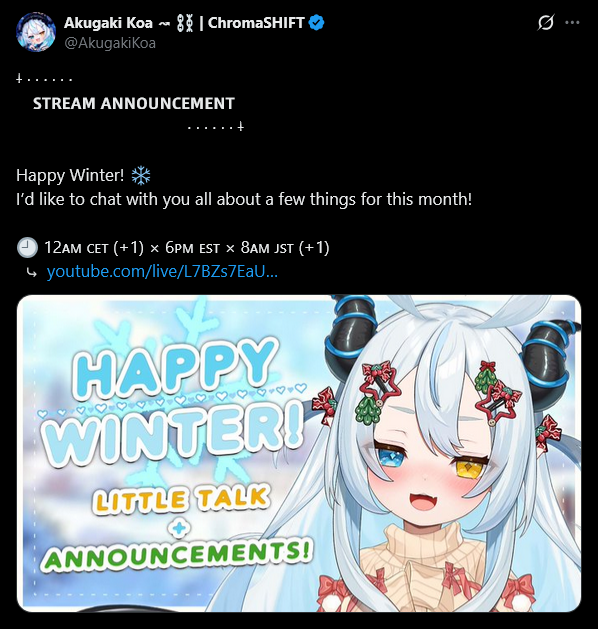This screenshot has height=629, width=598.
Task: Open the three-dot more options menu
Action: [572, 22]
